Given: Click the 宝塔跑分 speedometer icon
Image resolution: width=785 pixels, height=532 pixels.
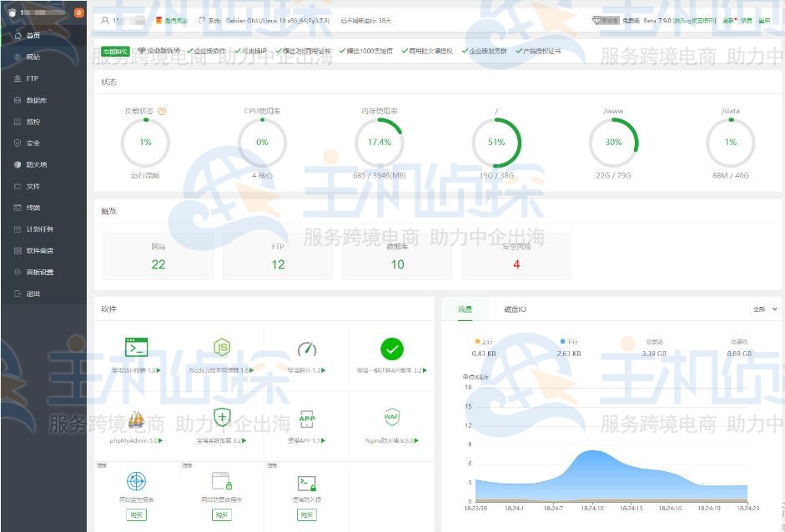Looking at the screenshot, I should [x=306, y=348].
